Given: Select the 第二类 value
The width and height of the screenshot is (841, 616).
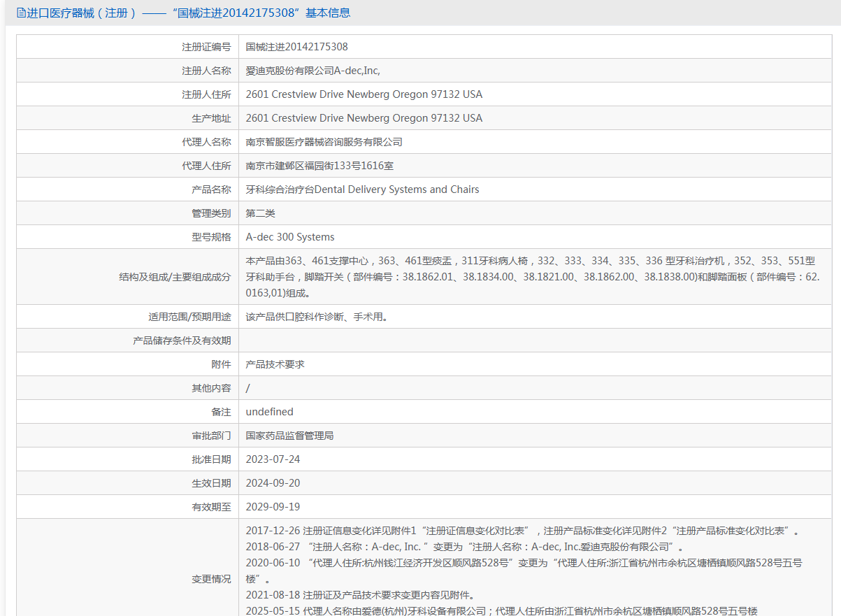Looking at the screenshot, I should tap(261, 213).
